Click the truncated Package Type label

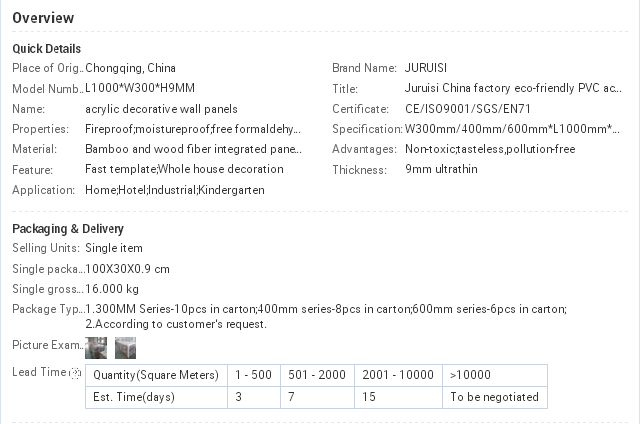(x=47, y=309)
